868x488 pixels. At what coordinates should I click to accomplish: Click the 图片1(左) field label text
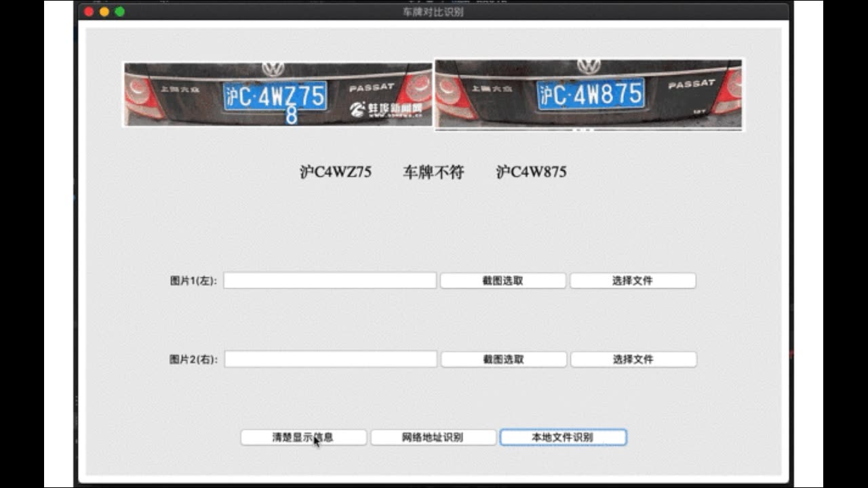point(192,280)
